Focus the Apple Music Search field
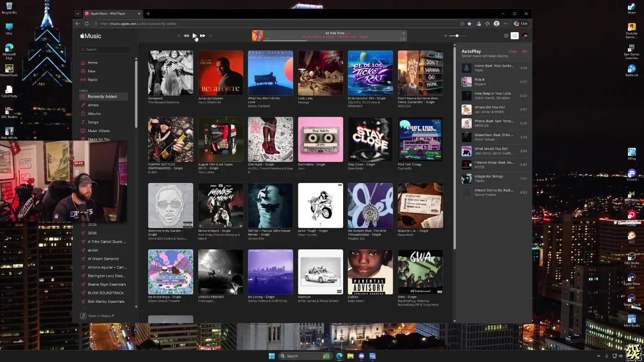This screenshot has height=362, width=644. coord(105,49)
